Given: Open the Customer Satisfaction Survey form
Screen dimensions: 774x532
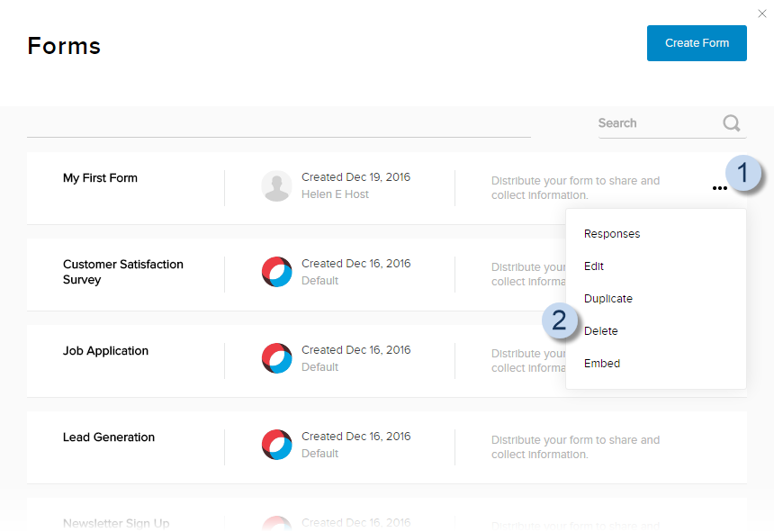Looking at the screenshot, I should (x=123, y=272).
